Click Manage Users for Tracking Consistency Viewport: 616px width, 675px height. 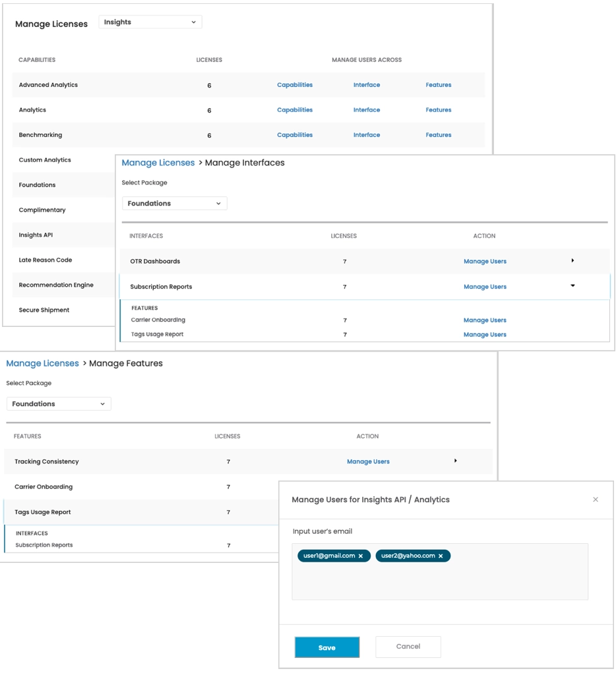tap(368, 461)
